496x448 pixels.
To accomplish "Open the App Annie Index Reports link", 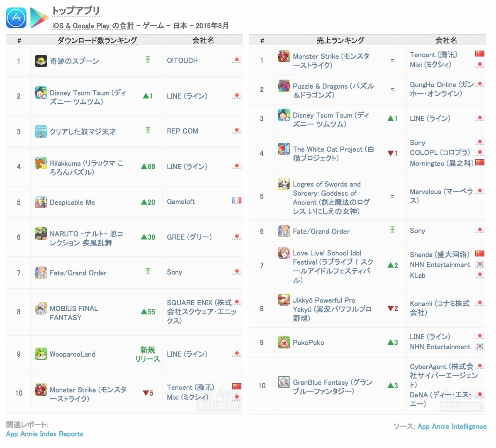I will click(44, 434).
